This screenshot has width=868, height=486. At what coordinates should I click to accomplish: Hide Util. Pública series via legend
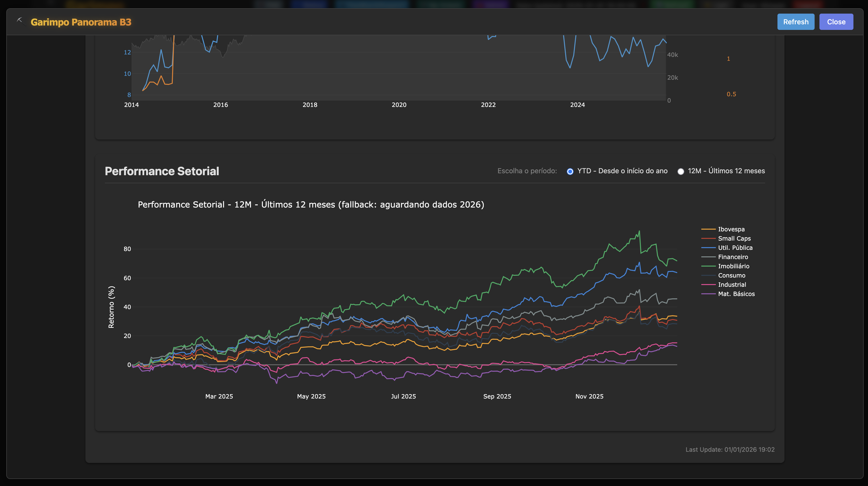[x=735, y=248]
